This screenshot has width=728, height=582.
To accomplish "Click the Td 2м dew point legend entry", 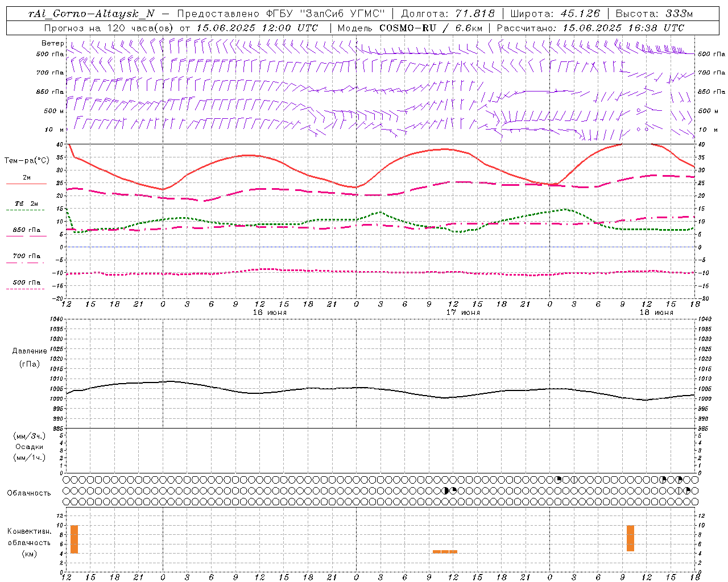I will [27, 203].
